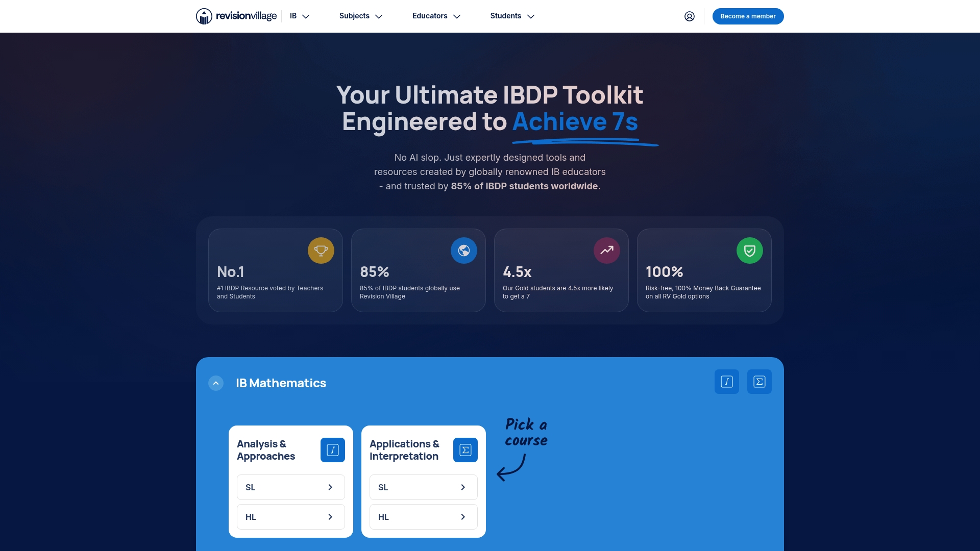Click the shield check icon on 100% card

click(x=750, y=251)
